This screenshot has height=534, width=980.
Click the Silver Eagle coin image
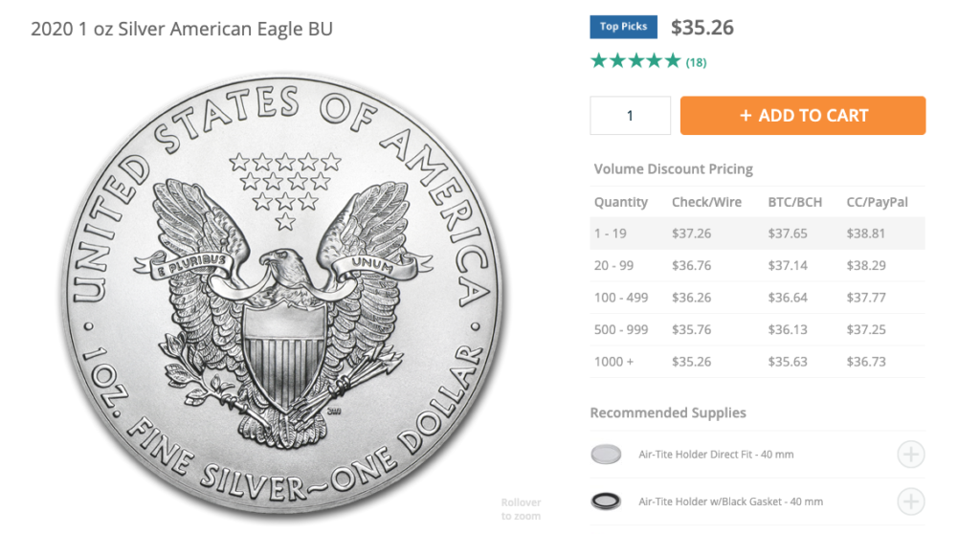[284, 297]
